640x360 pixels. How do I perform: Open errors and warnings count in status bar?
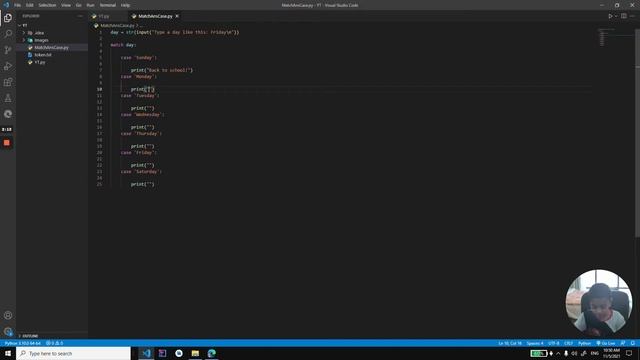tap(54, 343)
